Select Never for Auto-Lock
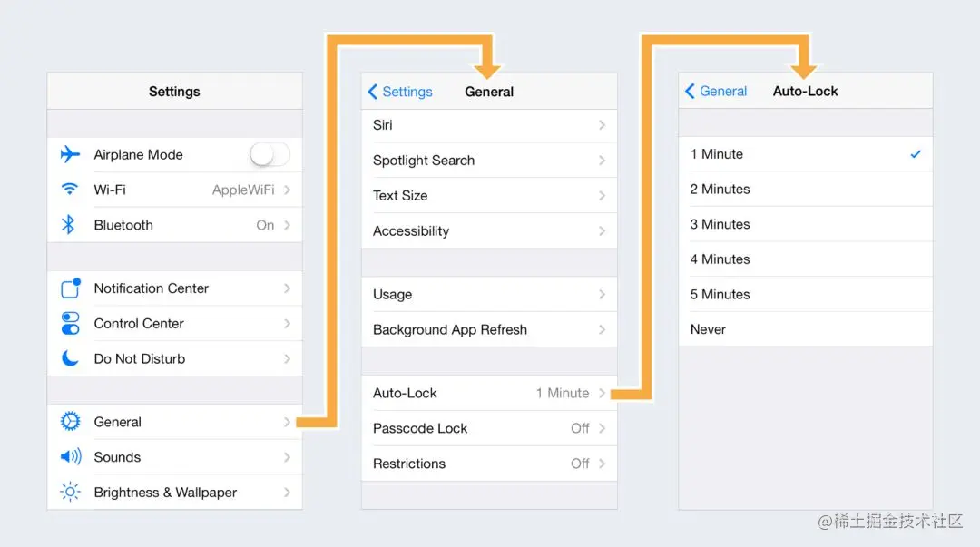Screen dimensions: 980x547 (x=708, y=329)
